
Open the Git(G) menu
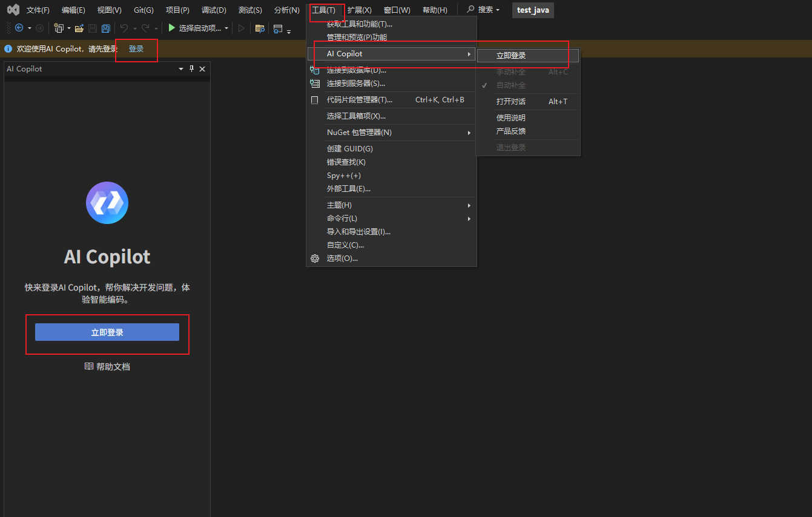pyautogui.click(x=144, y=10)
